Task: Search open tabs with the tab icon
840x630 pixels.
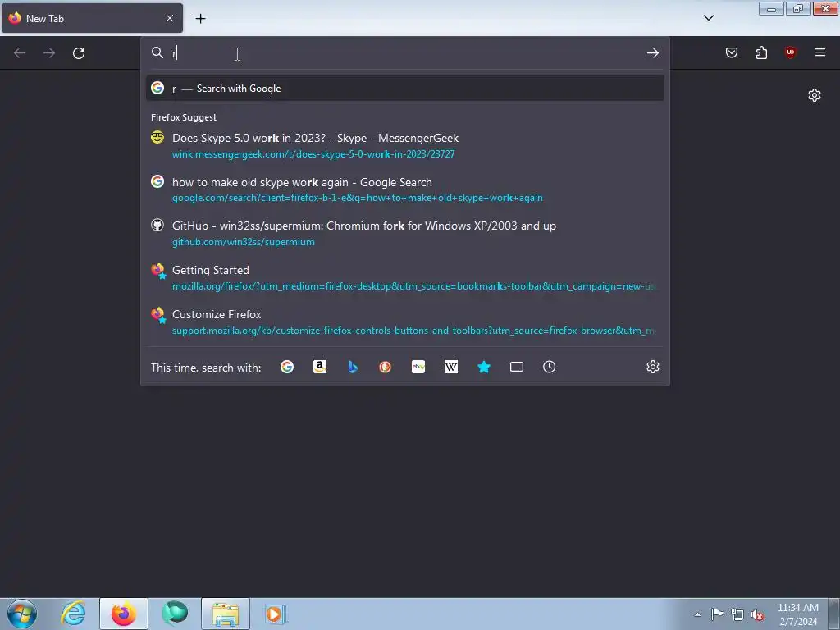Action: click(517, 367)
